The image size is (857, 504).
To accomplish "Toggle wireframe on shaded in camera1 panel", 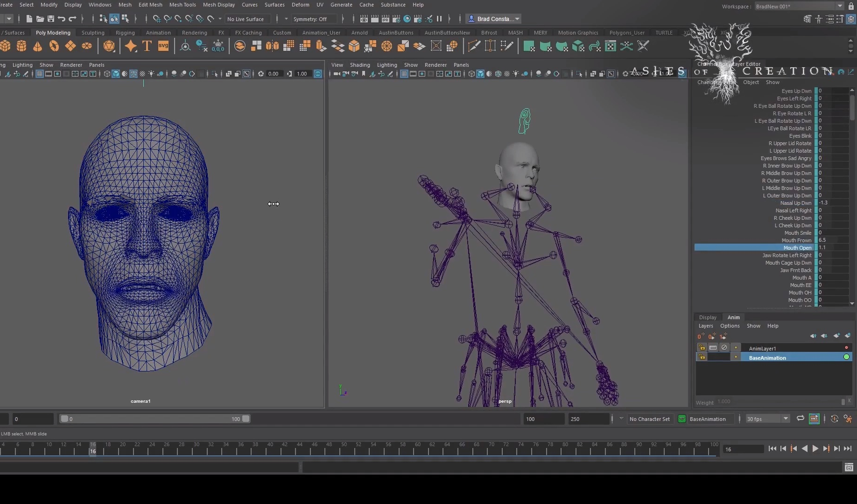I will pos(133,74).
